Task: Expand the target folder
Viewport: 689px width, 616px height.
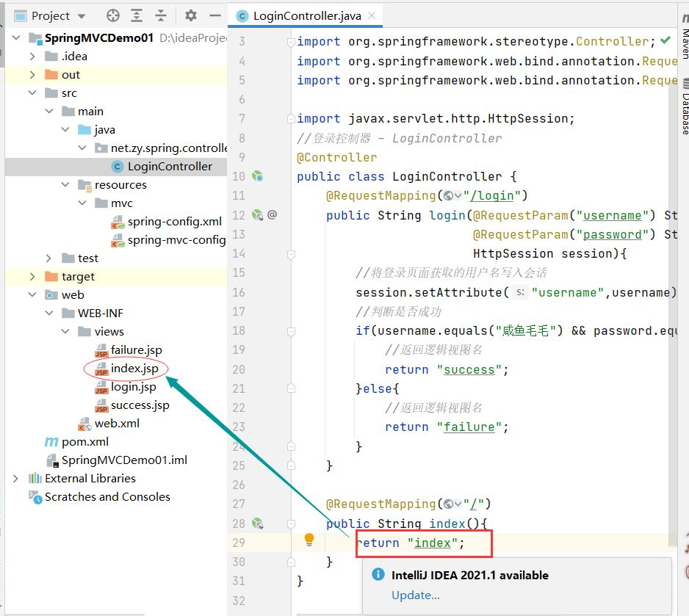Action: (x=32, y=277)
